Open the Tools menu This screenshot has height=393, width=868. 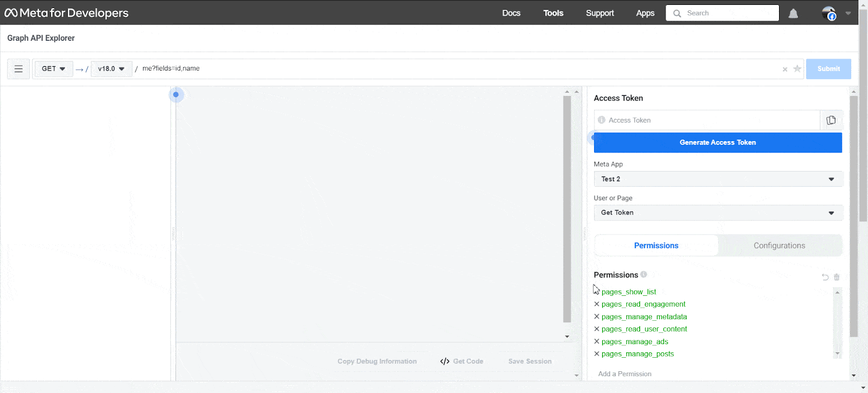pyautogui.click(x=553, y=13)
